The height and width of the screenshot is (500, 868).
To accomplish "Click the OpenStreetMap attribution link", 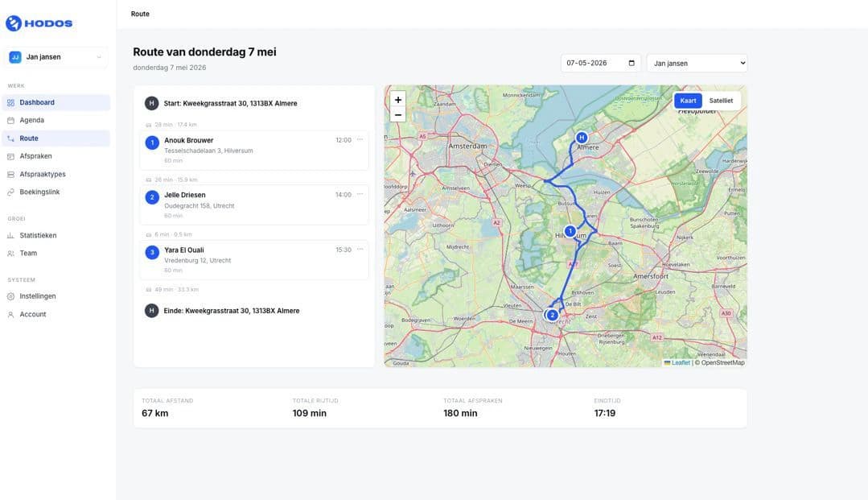I will click(722, 362).
